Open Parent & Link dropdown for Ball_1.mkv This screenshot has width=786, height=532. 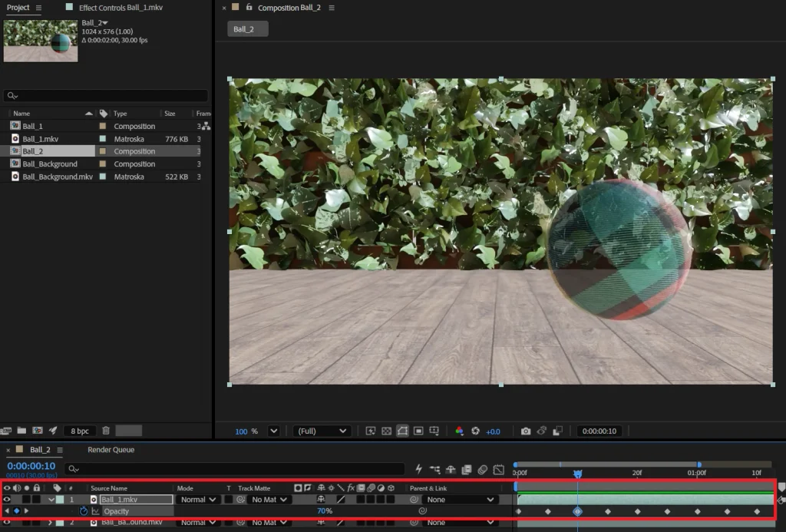(461, 500)
